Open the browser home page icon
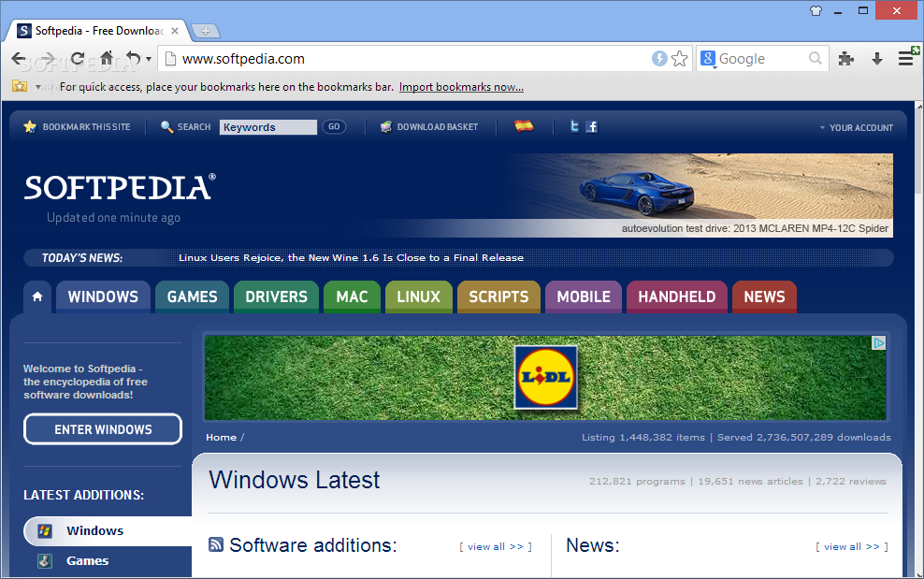 (x=106, y=58)
